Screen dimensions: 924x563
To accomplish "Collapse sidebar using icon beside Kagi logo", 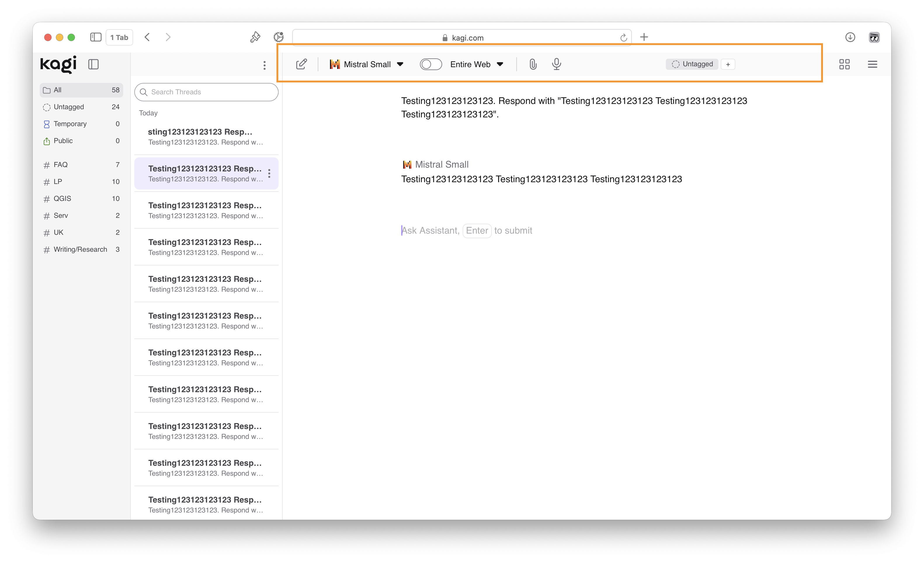I will pos(93,64).
